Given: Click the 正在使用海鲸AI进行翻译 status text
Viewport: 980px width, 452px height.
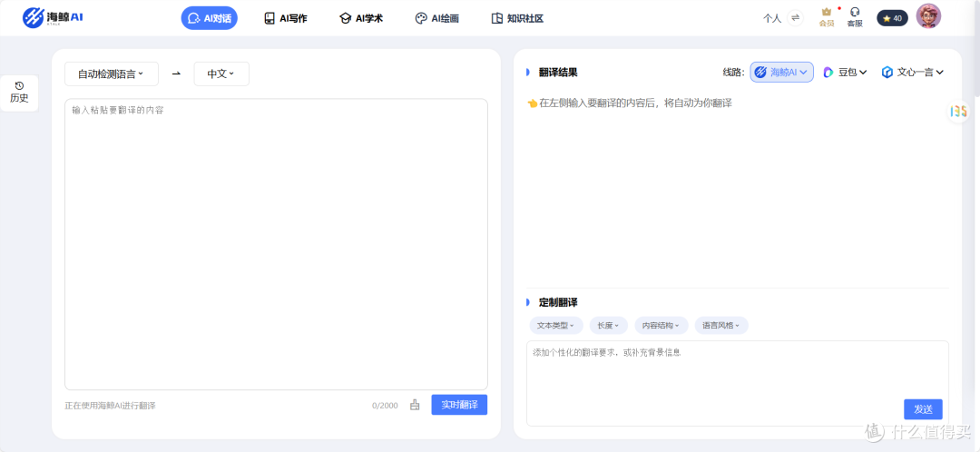Looking at the screenshot, I should coord(110,406).
